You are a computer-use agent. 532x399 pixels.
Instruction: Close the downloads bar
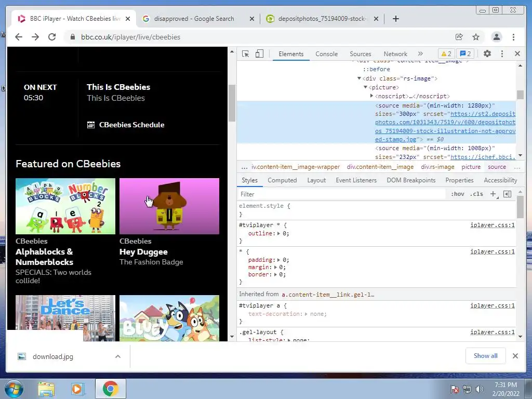click(x=515, y=355)
